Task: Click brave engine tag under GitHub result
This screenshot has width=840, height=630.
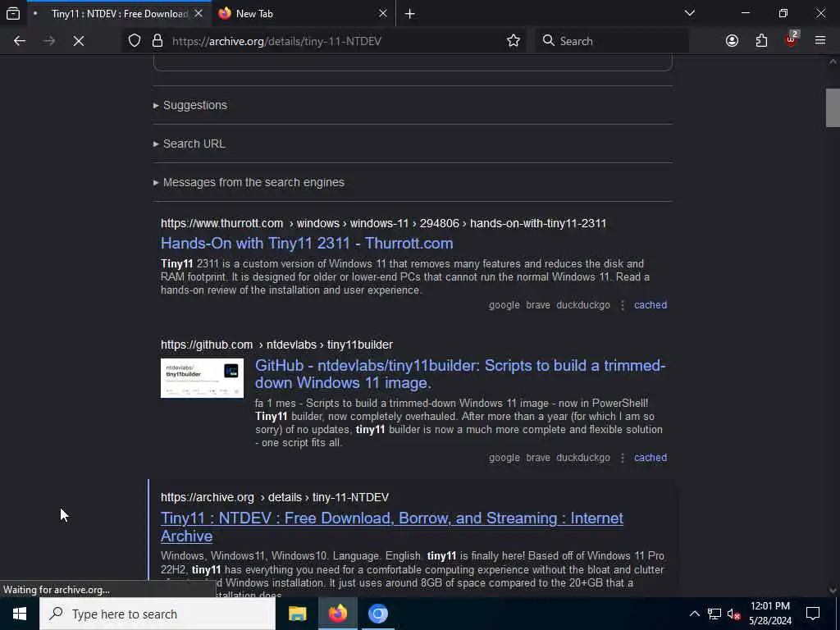Action: (x=538, y=458)
